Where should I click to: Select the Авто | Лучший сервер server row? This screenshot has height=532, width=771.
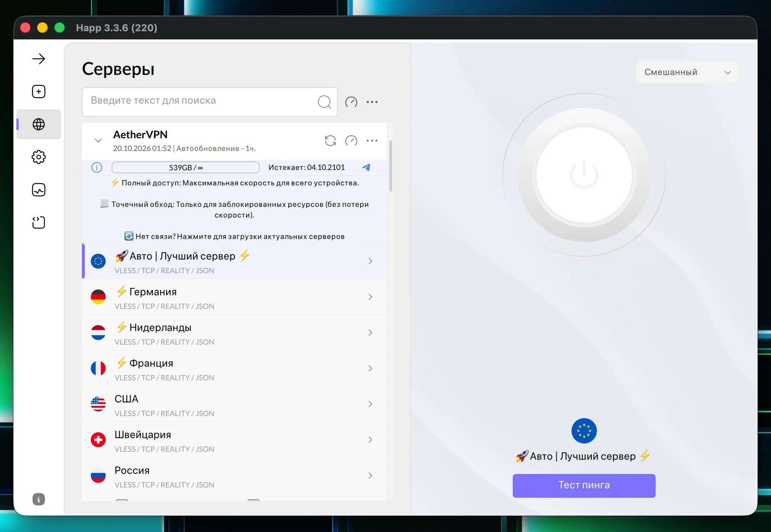pyautogui.click(x=234, y=261)
